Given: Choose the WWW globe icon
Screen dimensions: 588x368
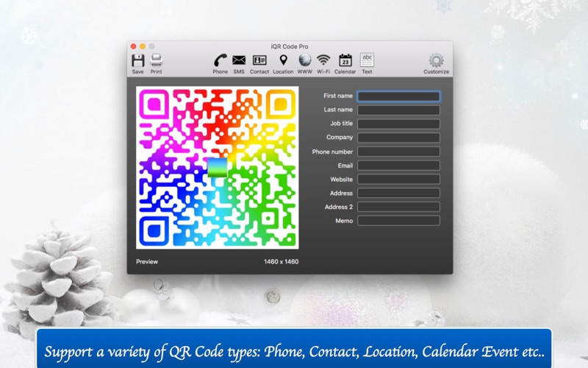Looking at the screenshot, I should coord(305,60).
